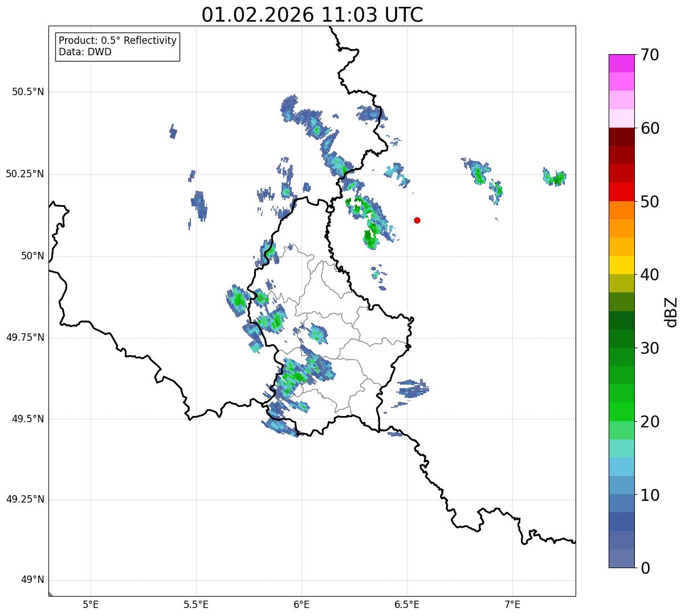Click the 50°N latitude label
Image resolution: width=685 pixels, height=616 pixels.
32,256
